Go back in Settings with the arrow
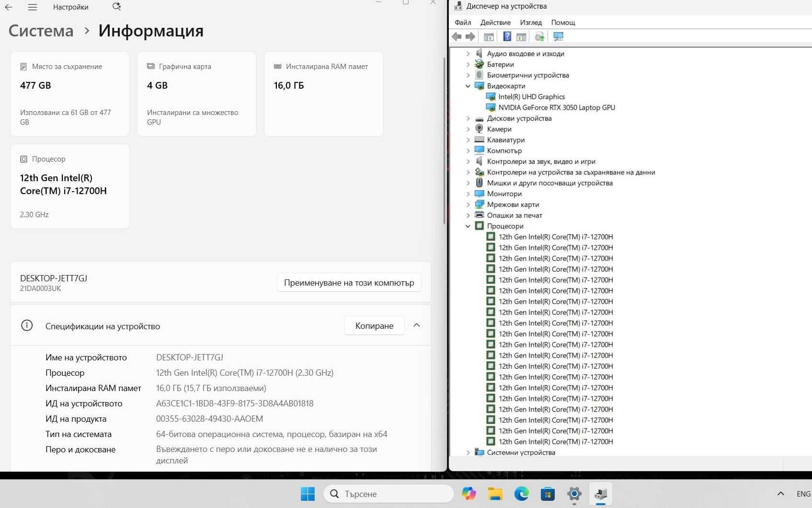The width and height of the screenshot is (812, 508). [9, 7]
